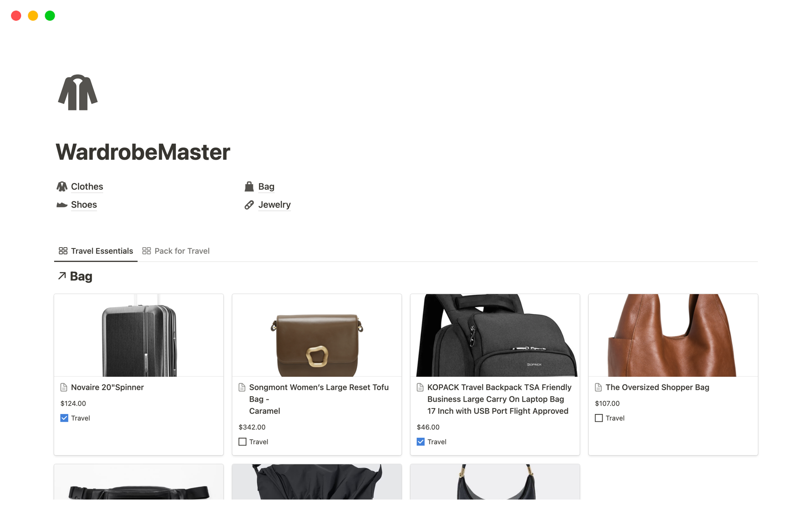Click the document icon on Novaire 20" Spinner
812x508 pixels.
pyautogui.click(x=64, y=387)
